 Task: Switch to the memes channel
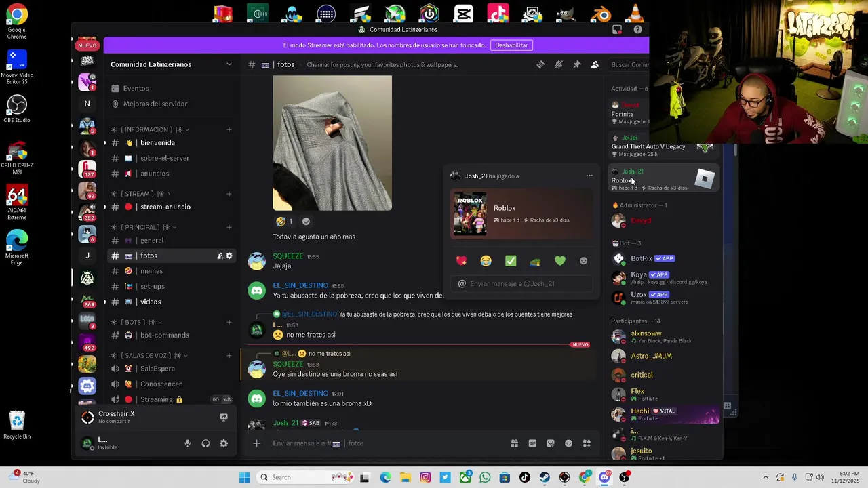point(172,271)
